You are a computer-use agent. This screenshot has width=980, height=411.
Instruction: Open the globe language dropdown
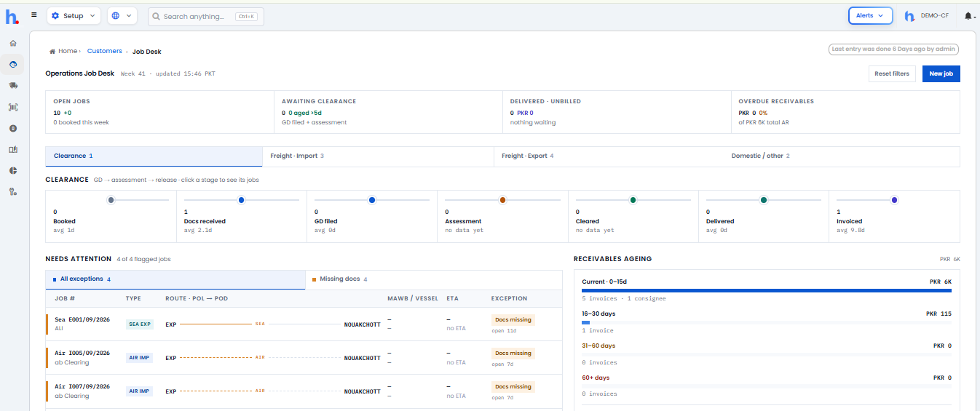click(x=122, y=16)
